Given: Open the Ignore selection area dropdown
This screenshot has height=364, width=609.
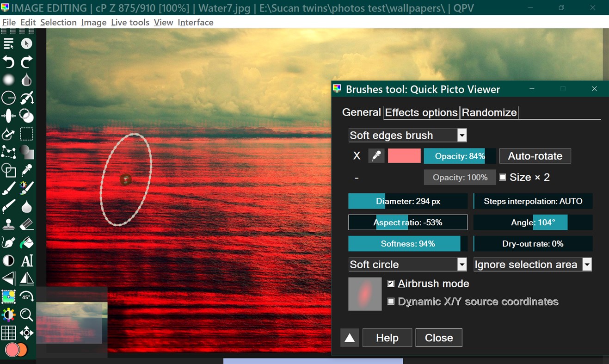Looking at the screenshot, I should [x=587, y=264].
